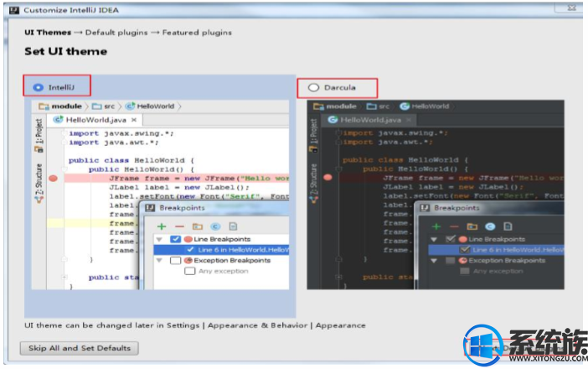588x369 pixels.
Task: Click Skip All and Set Defaults button
Action: (x=79, y=348)
